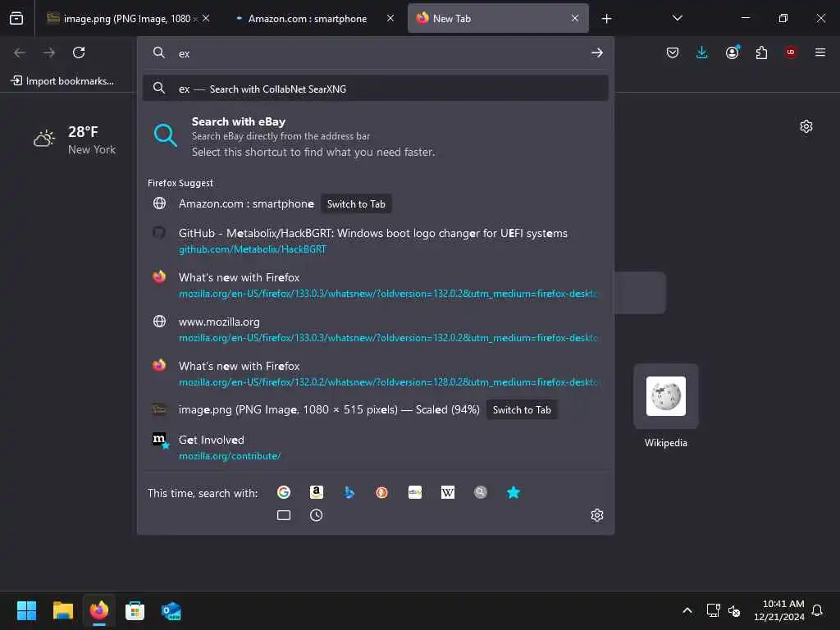The height and width of the screenshot is (630, 840).
Task: Open the New Tab personalize gear icon
Action: click(806, 126)
